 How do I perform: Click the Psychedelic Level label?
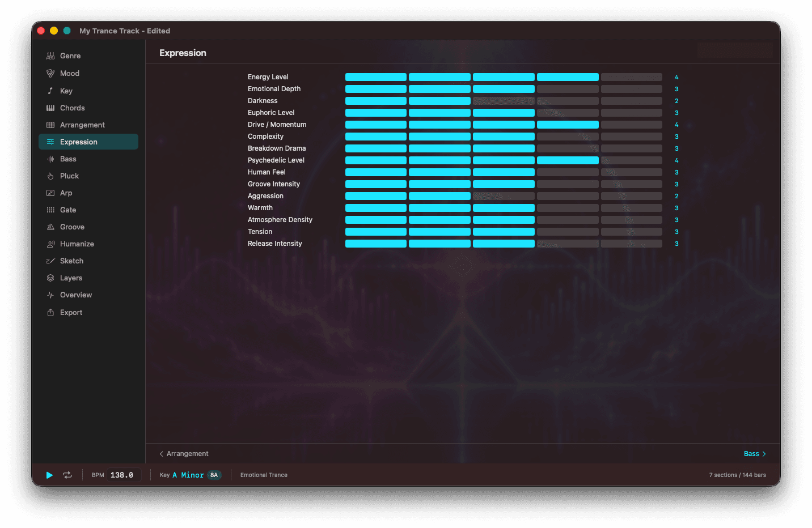(276, 160)
